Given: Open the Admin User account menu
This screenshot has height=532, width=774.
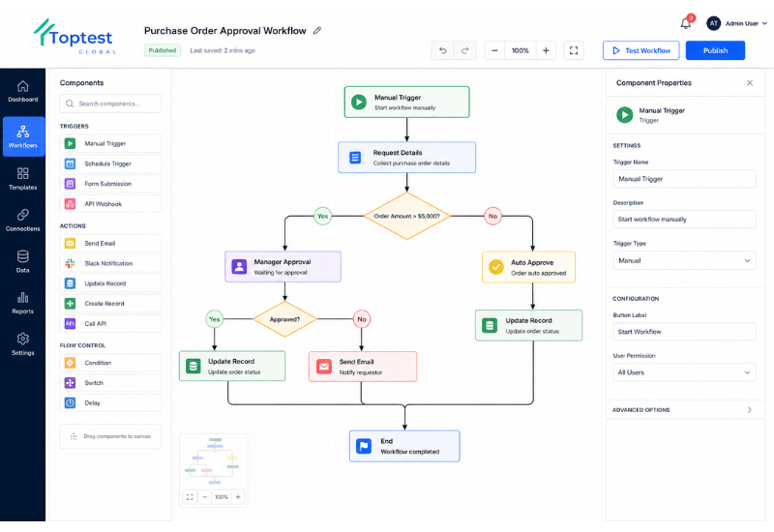Looking at the screenshot, I should pos(736,23).
